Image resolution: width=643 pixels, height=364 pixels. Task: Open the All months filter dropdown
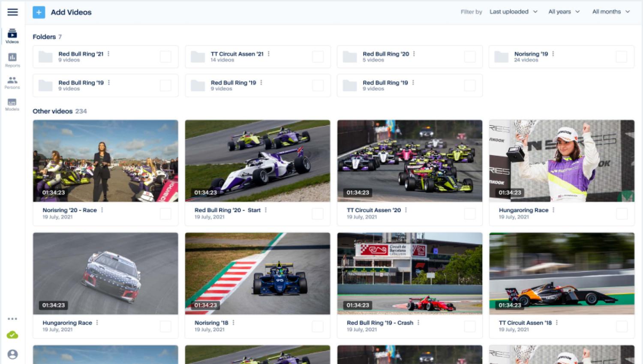(611, 12)
